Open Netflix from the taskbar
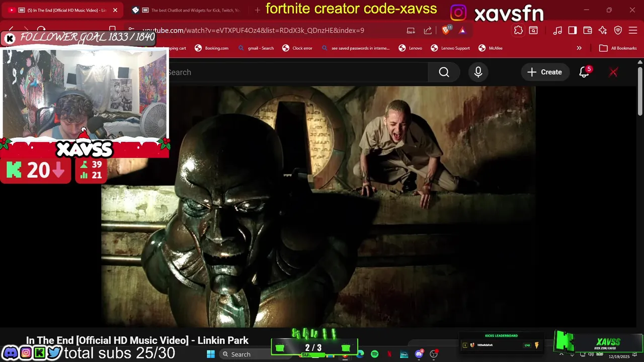 pyautogui.click(x=389, y=354)
